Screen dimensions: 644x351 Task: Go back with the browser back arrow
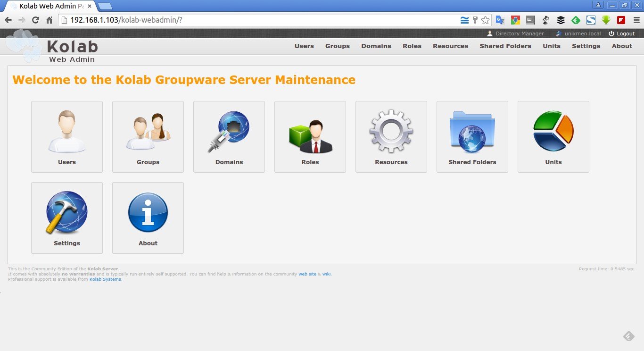[x=8, y=20]
